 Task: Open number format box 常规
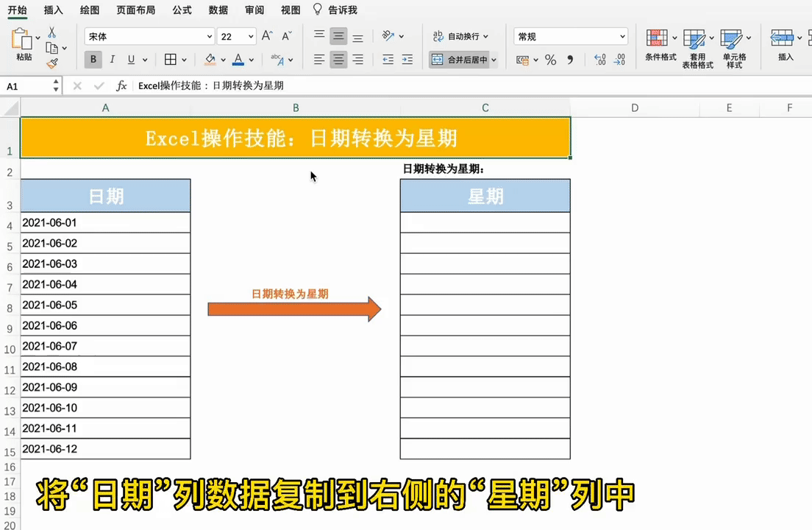(571, 36)
